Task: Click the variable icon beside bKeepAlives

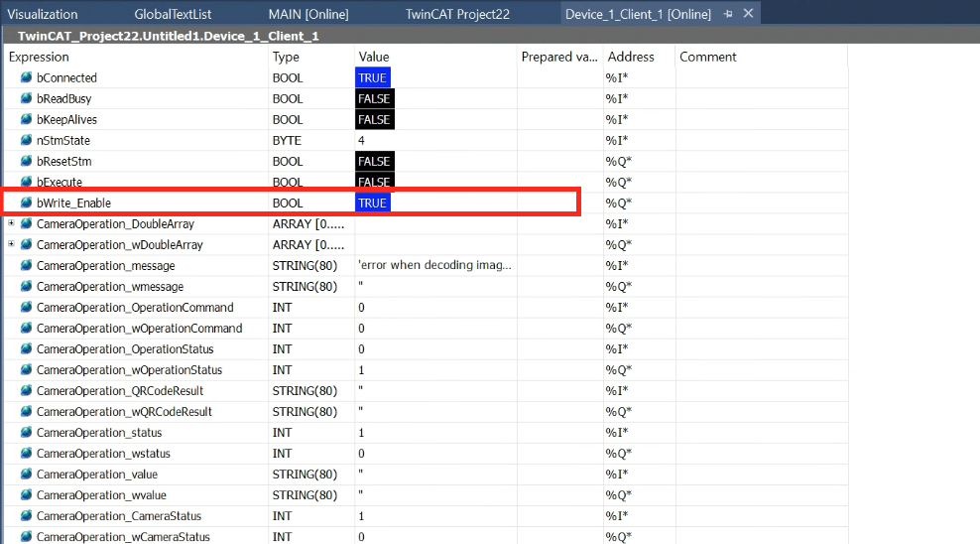Action: (x=26, y=119)
